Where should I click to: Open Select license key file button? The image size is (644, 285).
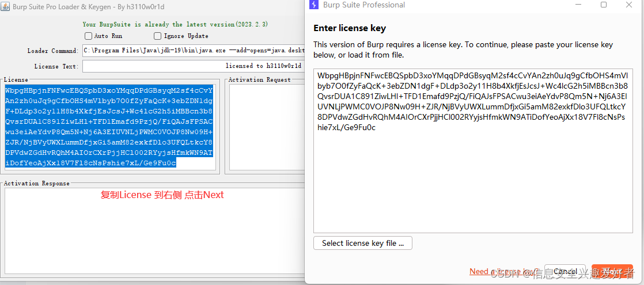pos(363,243)
